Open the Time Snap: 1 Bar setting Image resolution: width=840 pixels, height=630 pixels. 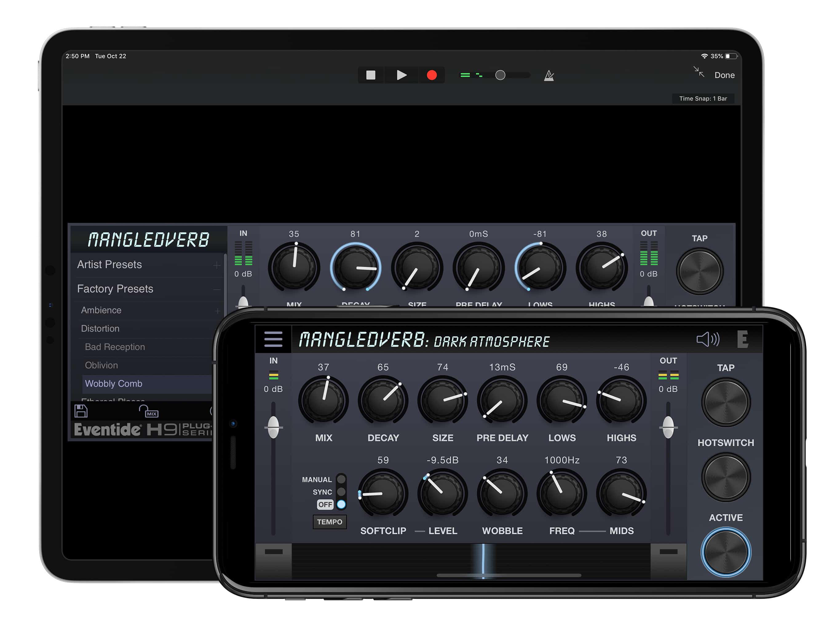tap(703, 98)
